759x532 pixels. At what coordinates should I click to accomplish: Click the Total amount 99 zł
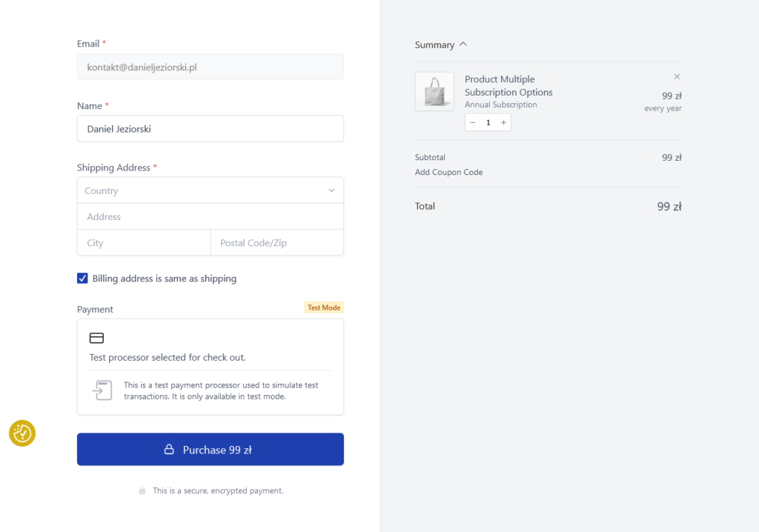pyautogui.click(x=669, y=207)
